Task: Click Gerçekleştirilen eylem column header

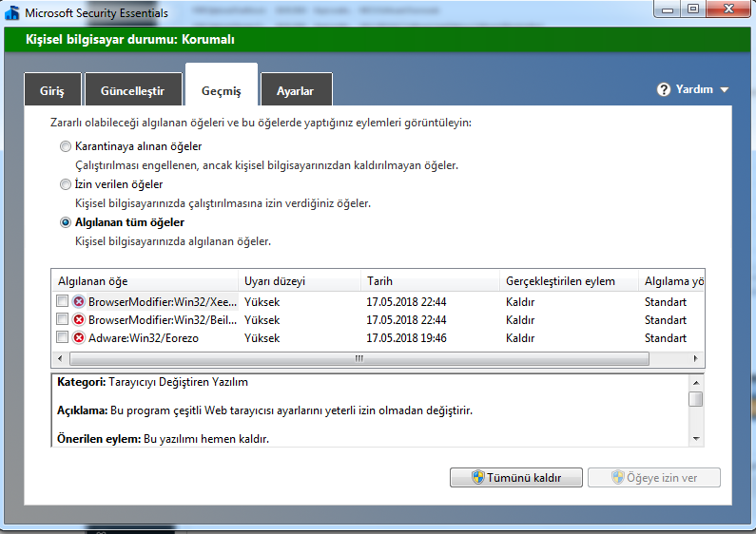Action: tap(569, 281)
